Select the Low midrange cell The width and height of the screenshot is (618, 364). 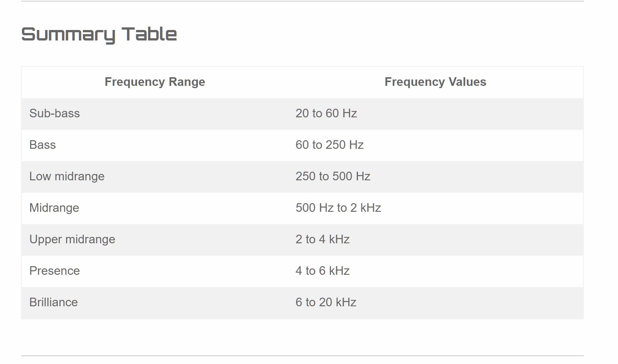[67, 176]
